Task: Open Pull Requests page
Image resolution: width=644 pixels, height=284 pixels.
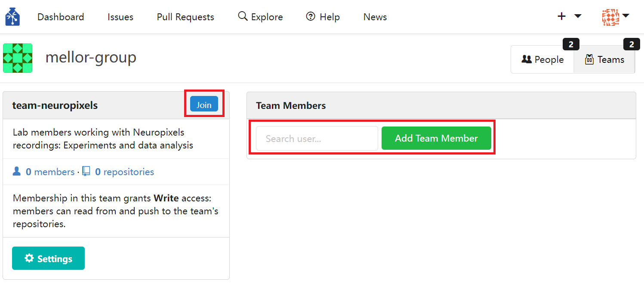Action: pyautogui.click(x=185, y=17)
